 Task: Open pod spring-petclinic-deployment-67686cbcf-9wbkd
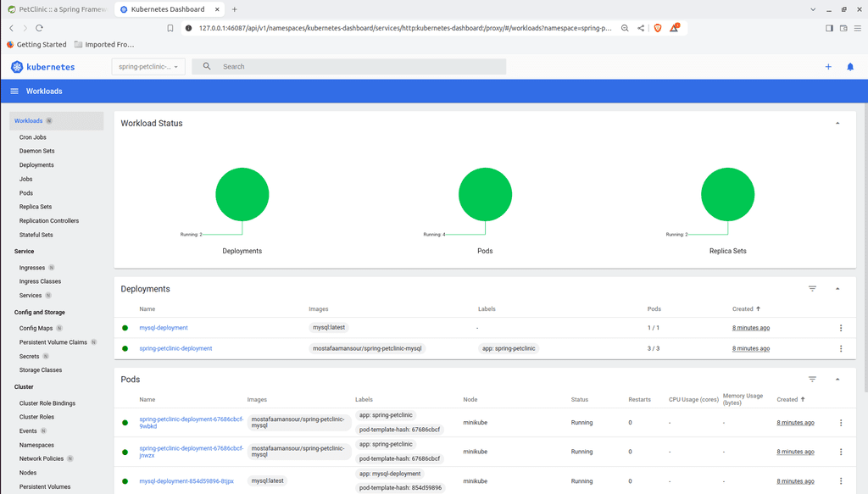[x=191, y=423]
